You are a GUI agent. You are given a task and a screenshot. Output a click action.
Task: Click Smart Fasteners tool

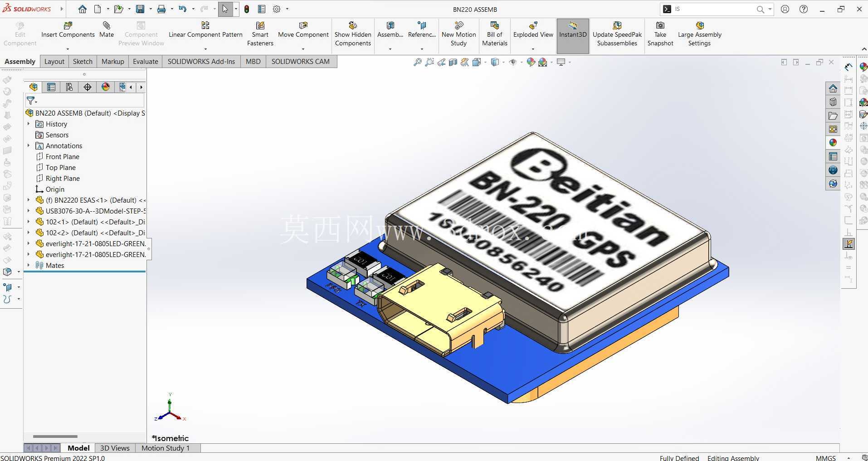click(x=260, y=34)
